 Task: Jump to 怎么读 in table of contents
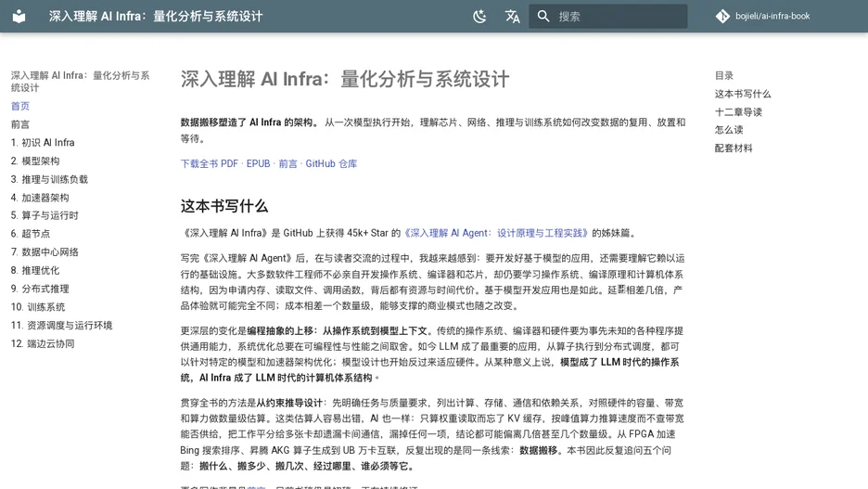point(729,130)
